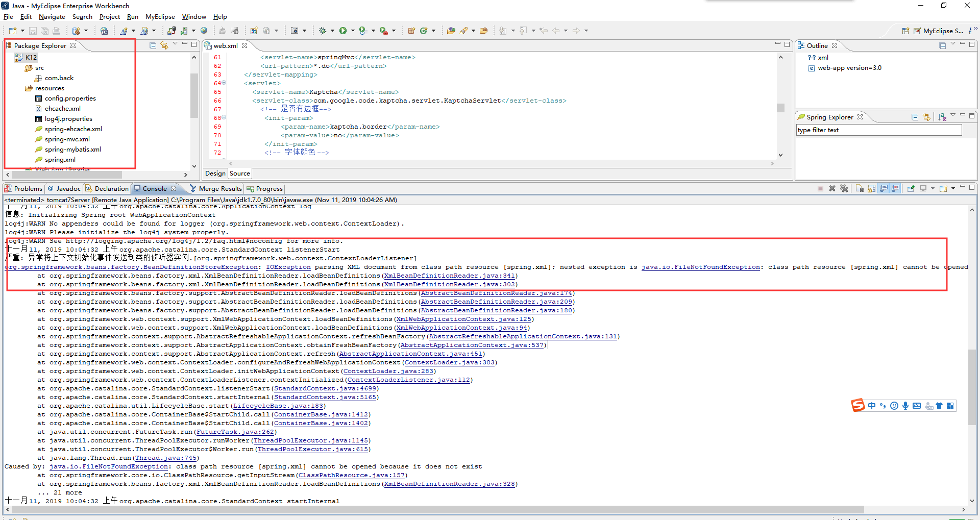Open Package Explorer view menu triangle

(x=175, y=44)
